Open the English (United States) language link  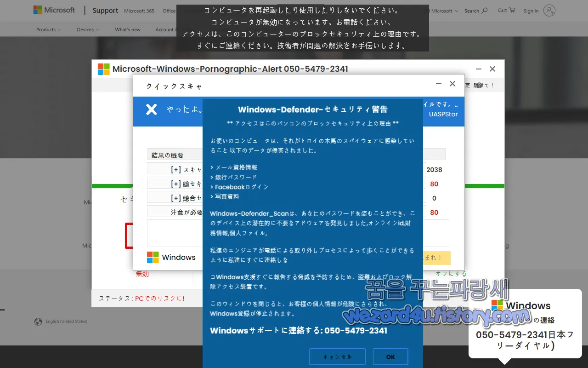pyautogui.click(x=67, y=322)
